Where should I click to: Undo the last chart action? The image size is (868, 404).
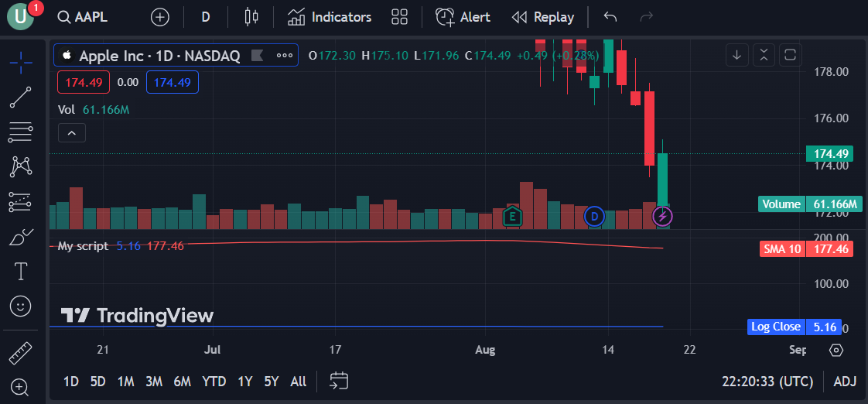click(x=610, y=17)
